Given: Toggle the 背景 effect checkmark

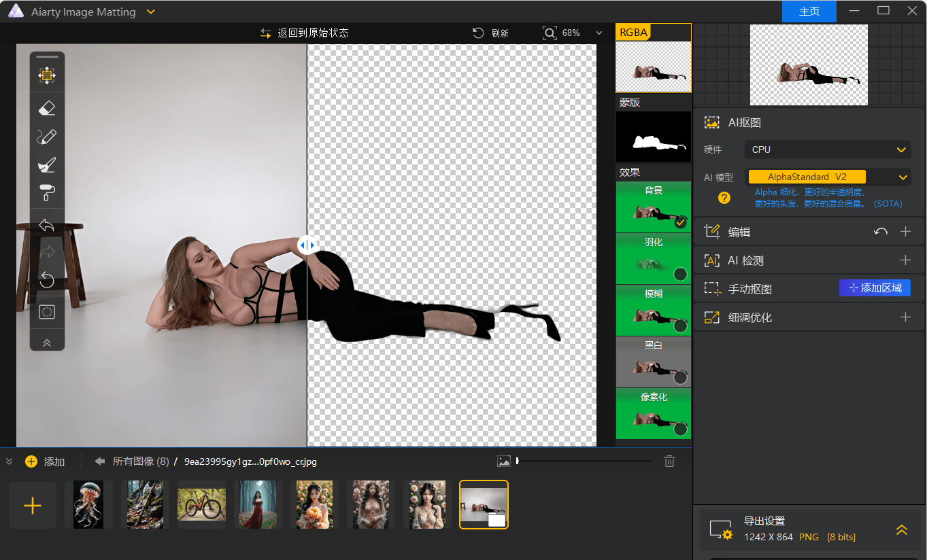Looking at the screenshot, I should pos(680,222).
